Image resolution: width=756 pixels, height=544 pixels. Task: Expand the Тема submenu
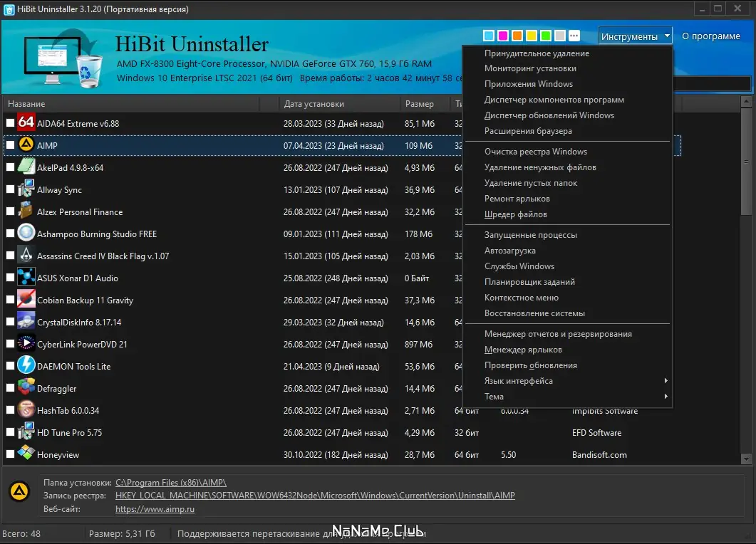(x=567, y=397)
